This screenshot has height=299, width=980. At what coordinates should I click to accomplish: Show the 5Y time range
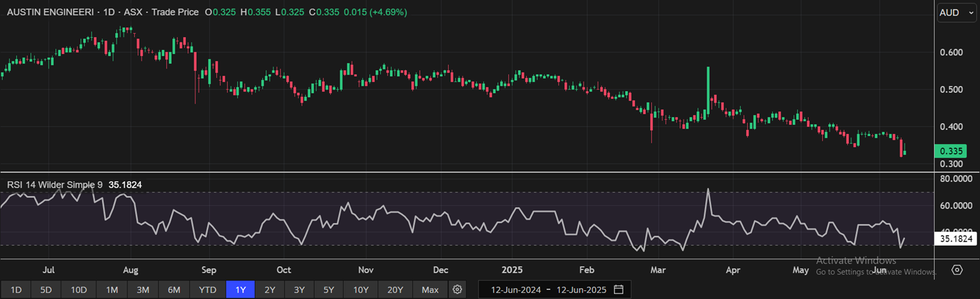tap(328, 290)
